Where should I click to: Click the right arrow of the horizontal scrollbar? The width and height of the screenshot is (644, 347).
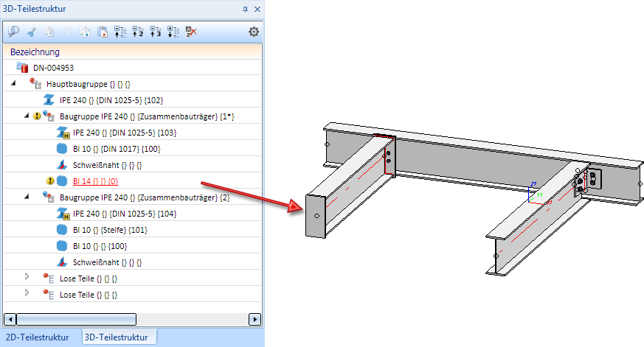[255, 319]
